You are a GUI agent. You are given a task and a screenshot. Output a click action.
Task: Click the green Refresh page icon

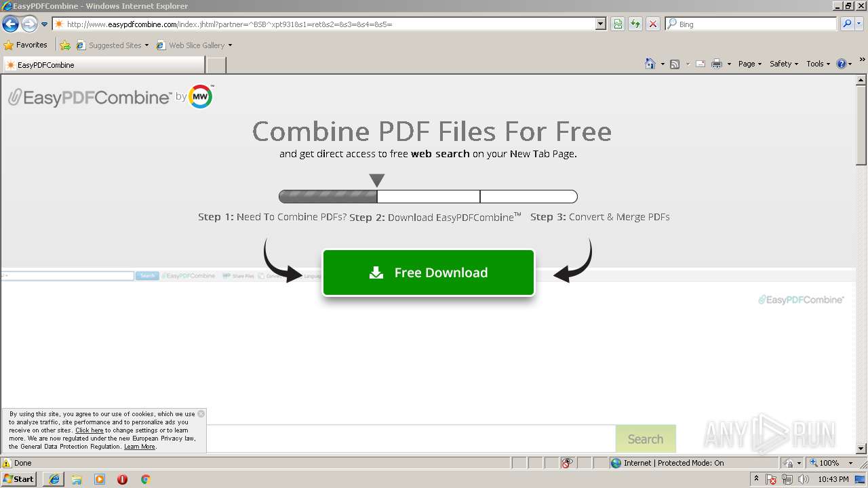[635, 24]
